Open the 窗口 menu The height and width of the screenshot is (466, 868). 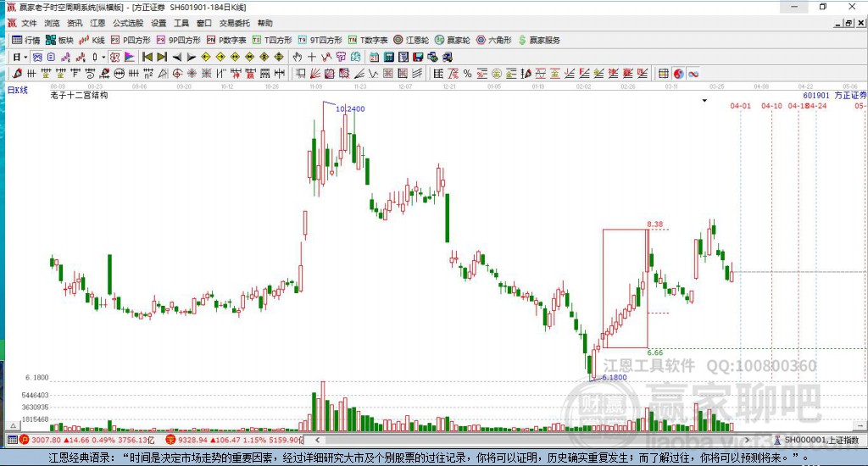(x=204, y=23)
